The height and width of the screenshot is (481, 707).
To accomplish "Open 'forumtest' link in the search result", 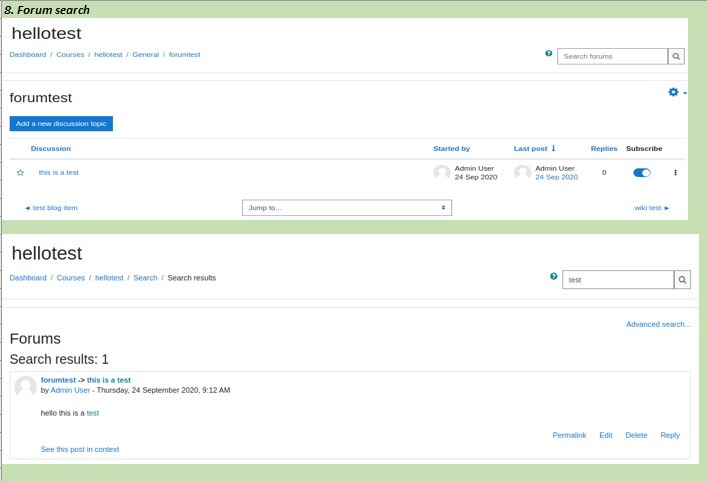I will [58, 380].
